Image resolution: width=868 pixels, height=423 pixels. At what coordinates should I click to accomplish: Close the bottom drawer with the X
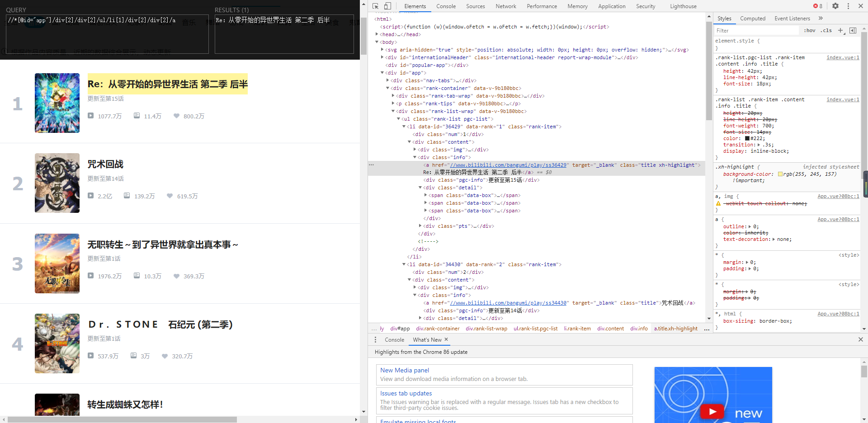click(x=861, y=339)
